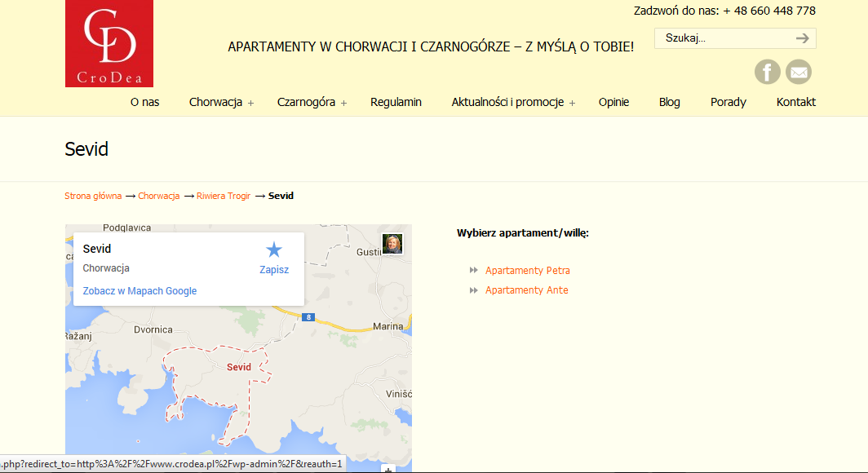Viewport: 868px width, 473px height.
Task: Open the O nas menu item
Action: [x=144, y=102]
